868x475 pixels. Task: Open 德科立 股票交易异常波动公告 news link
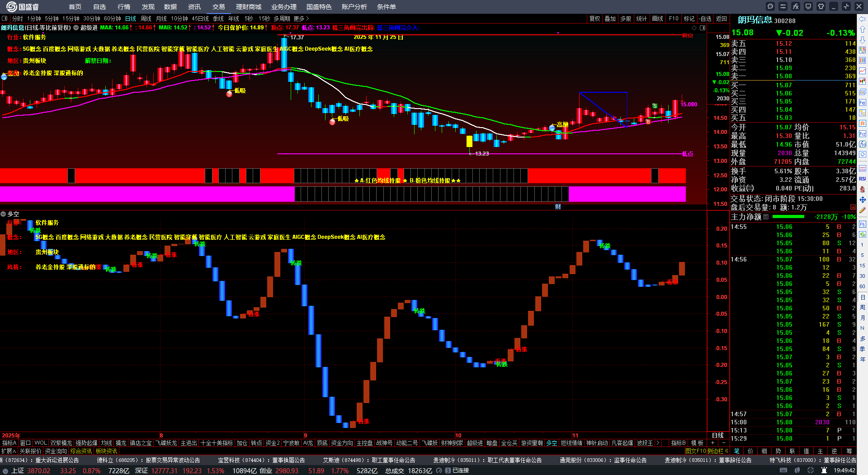click(x=148, y=460)
